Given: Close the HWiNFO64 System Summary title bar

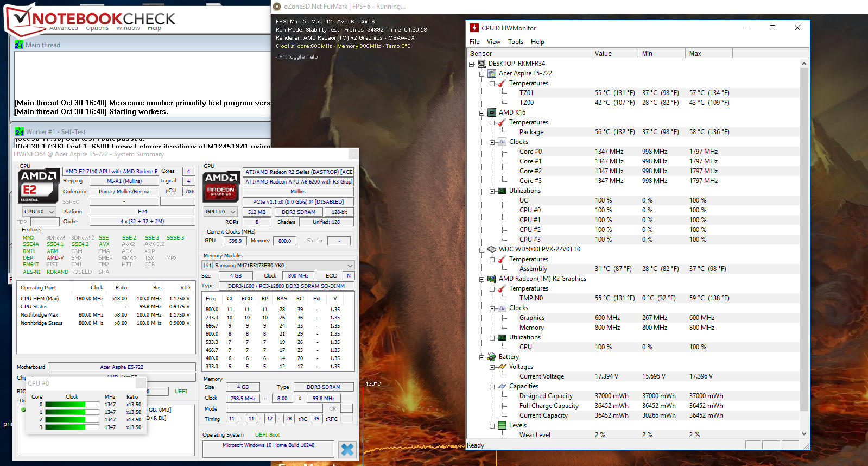Looking at the screenshot, I should tap(353, 154).
